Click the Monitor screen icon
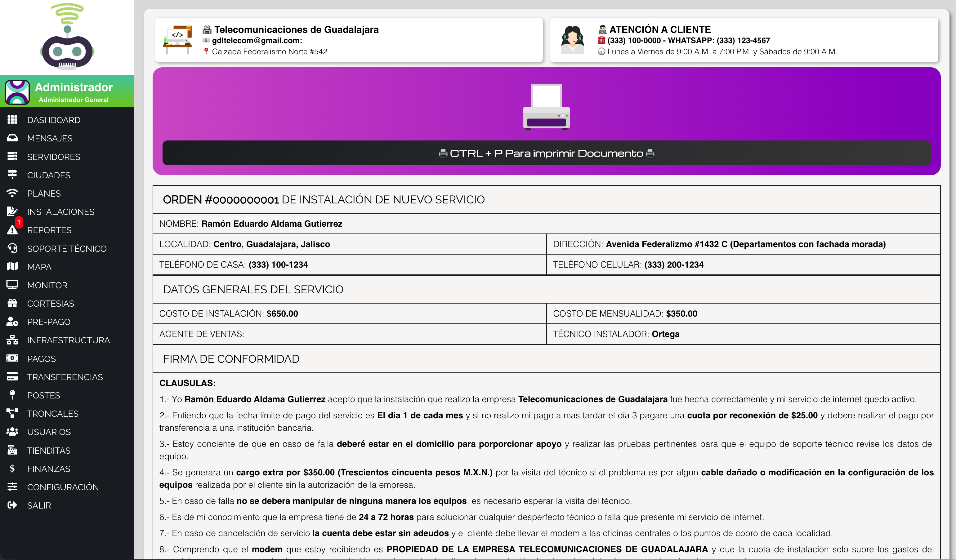Screen dimensions: 956x560 pyautogui.click(x=12, y=285)
